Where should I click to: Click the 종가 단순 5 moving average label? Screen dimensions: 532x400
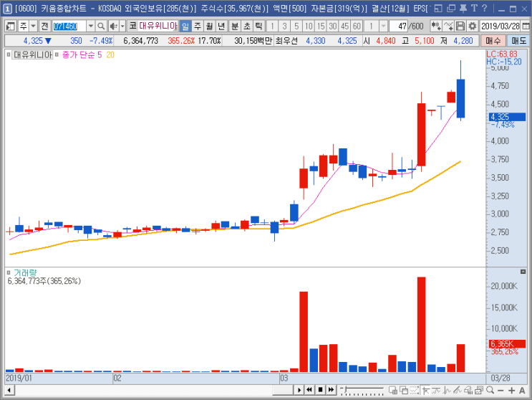pos(82,55)
